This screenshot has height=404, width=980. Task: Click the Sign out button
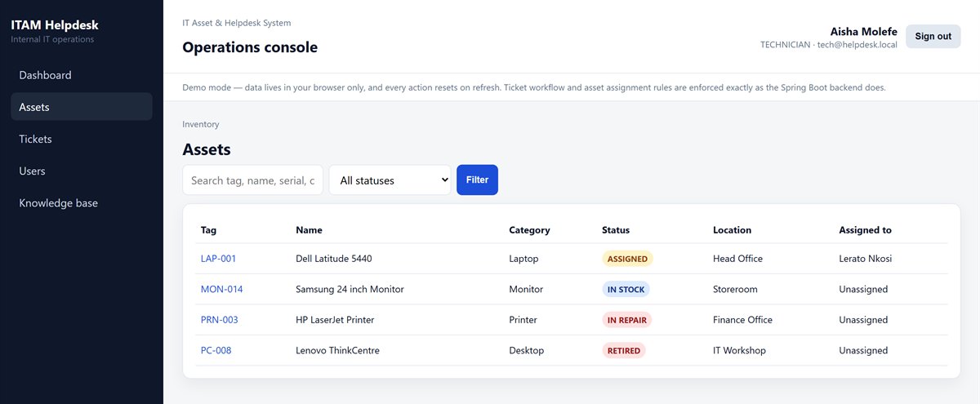click(x=933, y=36)
